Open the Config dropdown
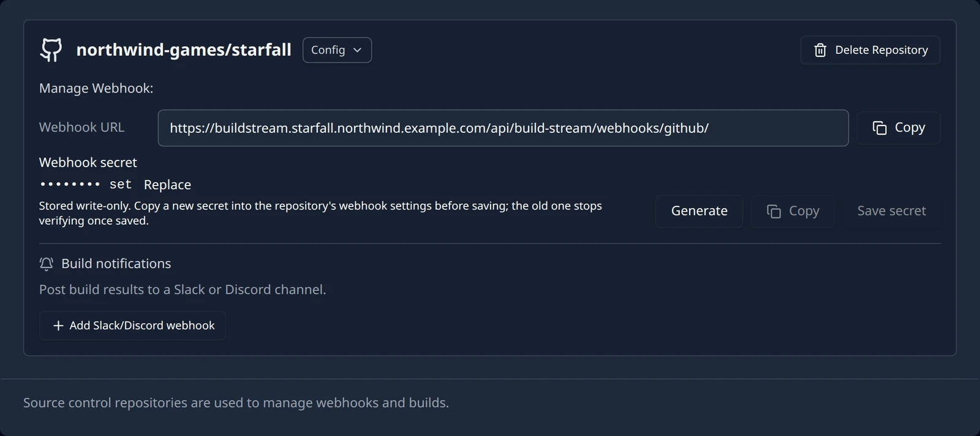 pyautogui.click(x=337, y=50)
